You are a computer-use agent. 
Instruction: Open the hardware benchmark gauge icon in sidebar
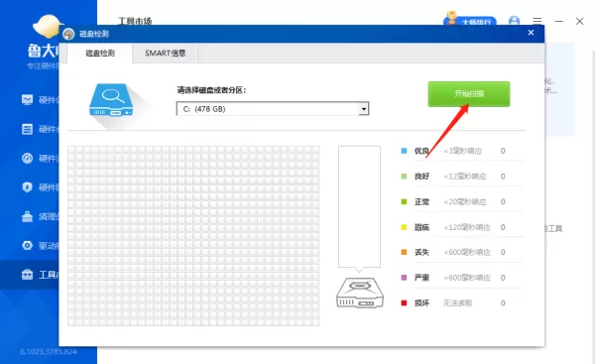[28, 158]
